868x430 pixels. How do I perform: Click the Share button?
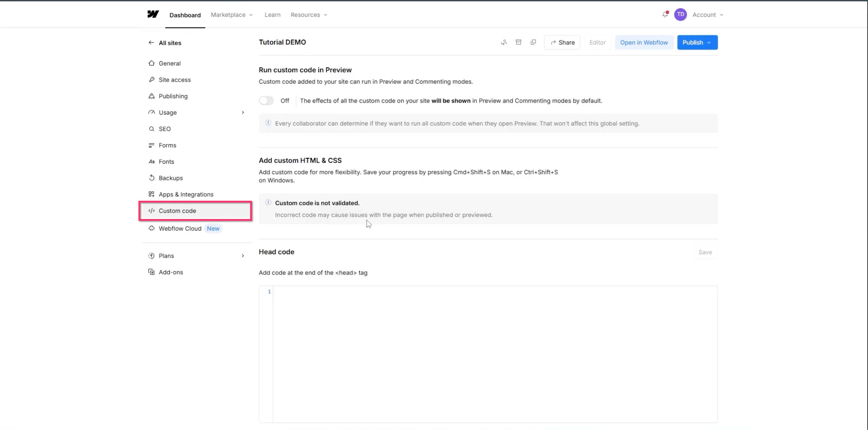[x=562, y=42]
